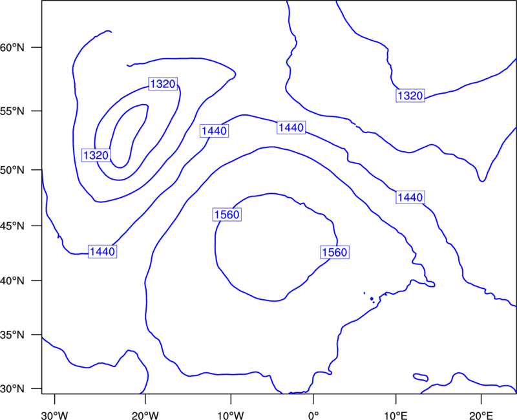The image size is (517, 420).
Task: Click the 1560 label just east of 0° longitude
Action: pos(335,252)
